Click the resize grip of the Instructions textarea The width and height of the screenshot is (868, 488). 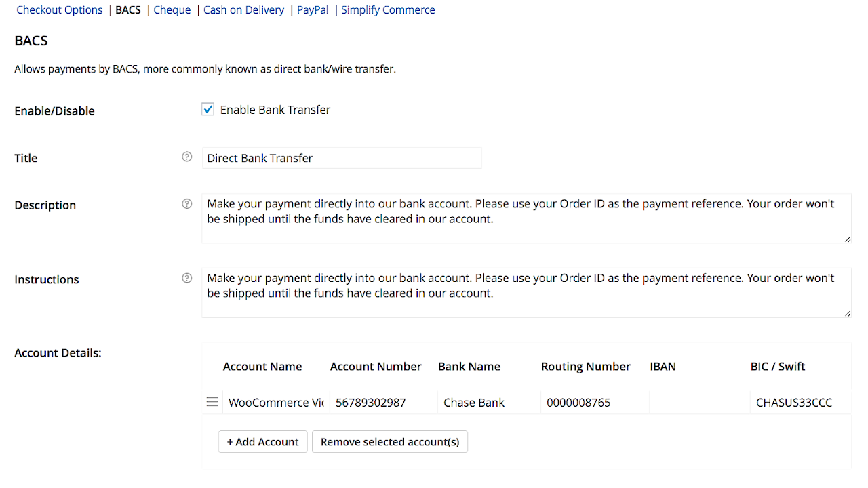(x=847, y=313)
